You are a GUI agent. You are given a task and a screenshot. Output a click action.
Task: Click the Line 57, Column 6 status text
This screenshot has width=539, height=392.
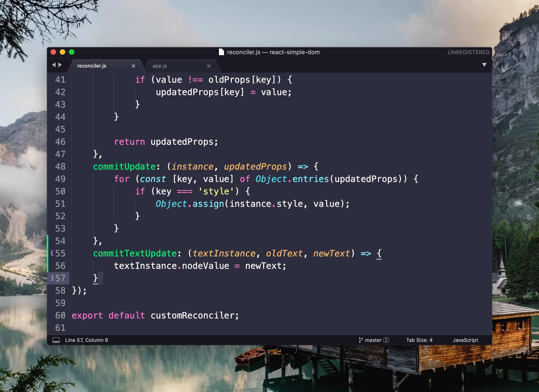(87, 340)
